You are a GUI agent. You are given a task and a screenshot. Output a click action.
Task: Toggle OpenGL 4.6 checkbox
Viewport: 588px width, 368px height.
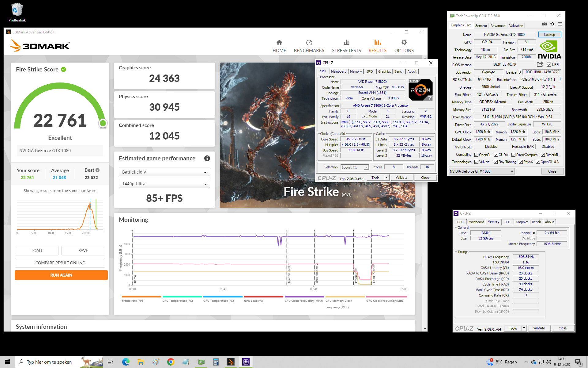click(x=538, y=162)
